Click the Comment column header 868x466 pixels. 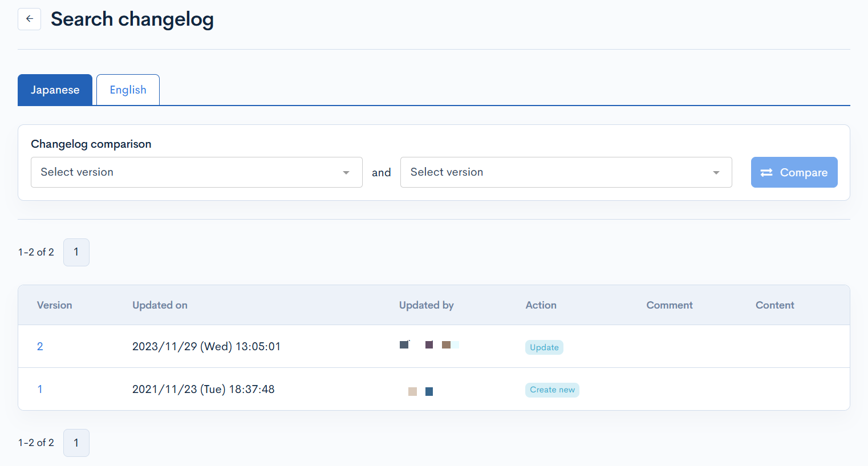[669, 305]
